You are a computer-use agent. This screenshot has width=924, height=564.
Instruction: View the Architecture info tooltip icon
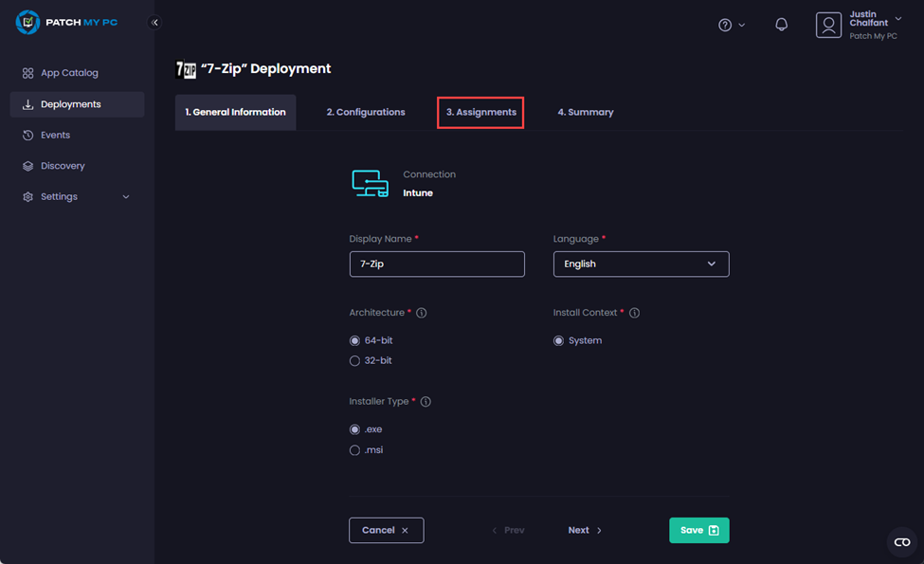pyautogui.click(x=422, y=312)
